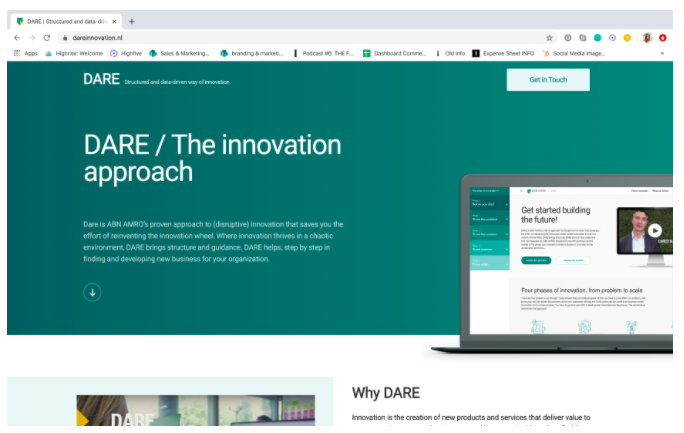684x433 pixels.
Task: Select the DARE Structured and data-driven tab
Action: [67, 21]
